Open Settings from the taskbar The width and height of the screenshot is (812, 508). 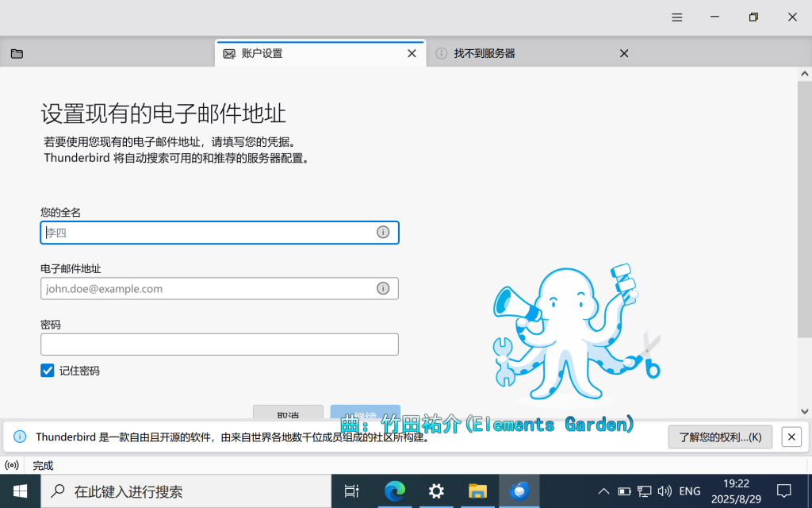pyautogui.click(x=437, y=491)
